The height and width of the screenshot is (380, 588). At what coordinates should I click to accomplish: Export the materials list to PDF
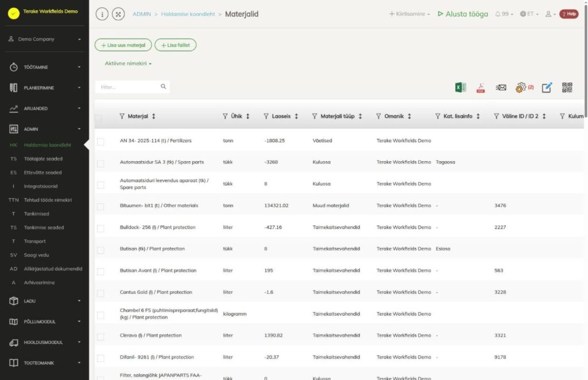[481, 88]
